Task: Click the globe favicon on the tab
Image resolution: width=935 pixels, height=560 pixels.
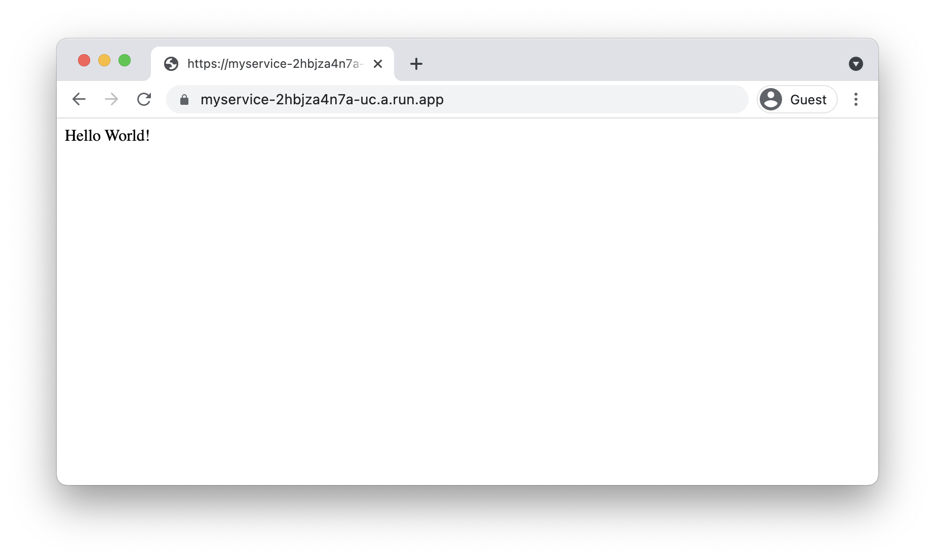Action: (x=171, y=64)
